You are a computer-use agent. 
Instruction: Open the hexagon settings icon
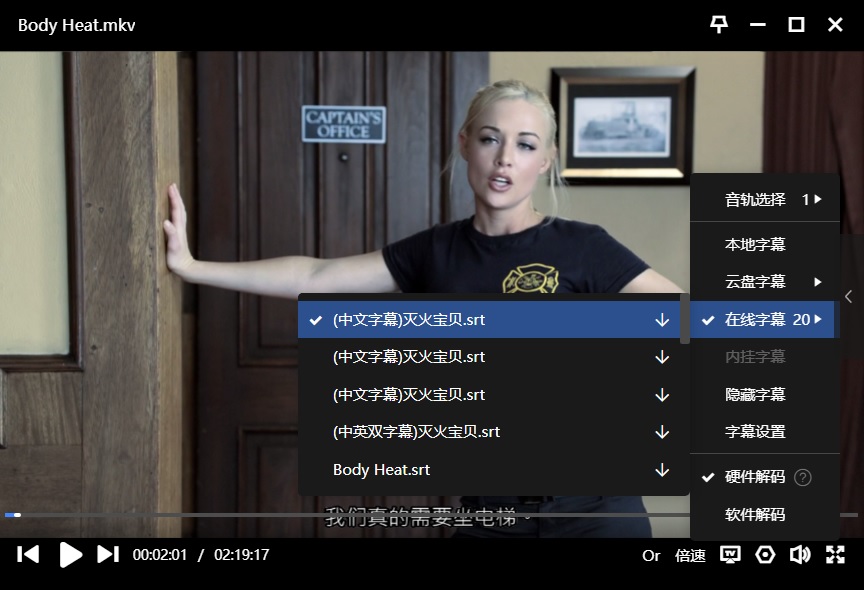[x=765, y=555]
